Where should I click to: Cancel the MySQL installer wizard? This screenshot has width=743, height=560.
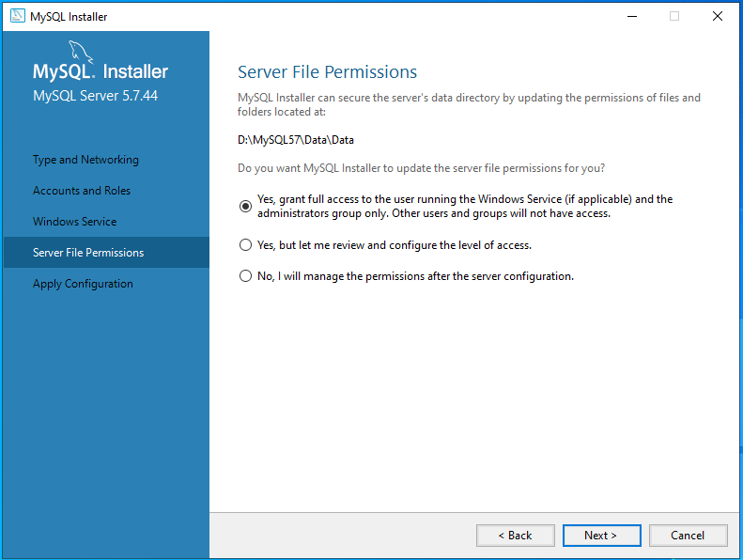tap(688, 536)
